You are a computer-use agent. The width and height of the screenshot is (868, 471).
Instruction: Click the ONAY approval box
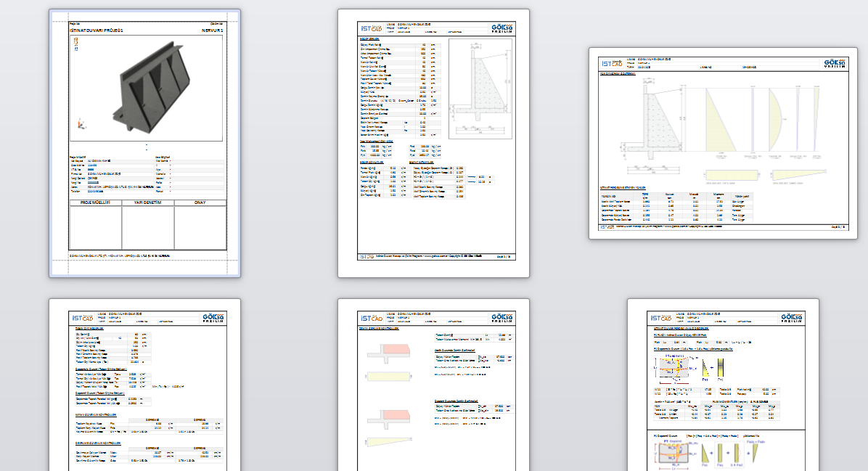200,225
